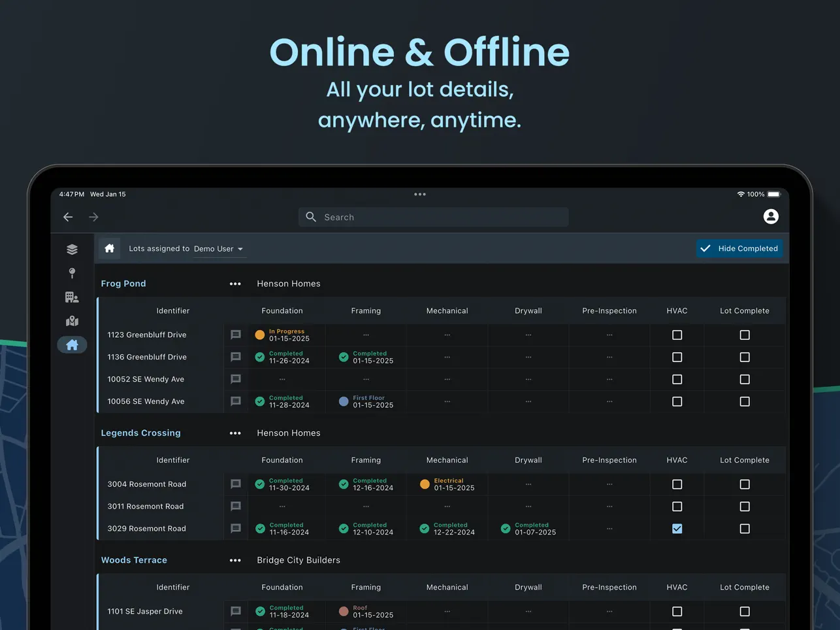Check HVAC for 1123 Greenbluff Drive
Image resolution: width=840 pixels, height=630 pixels.
point(677,335)
